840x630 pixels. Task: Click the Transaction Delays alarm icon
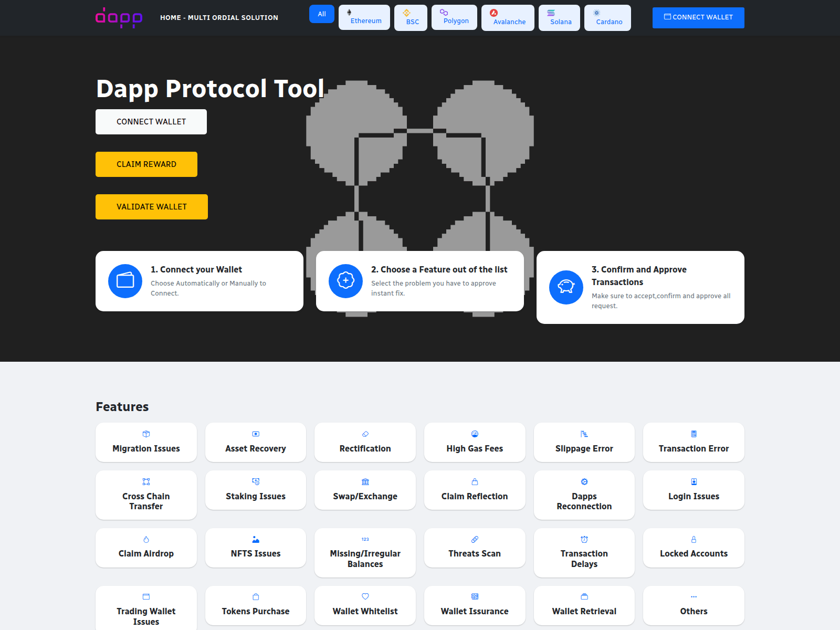[584, 540]
